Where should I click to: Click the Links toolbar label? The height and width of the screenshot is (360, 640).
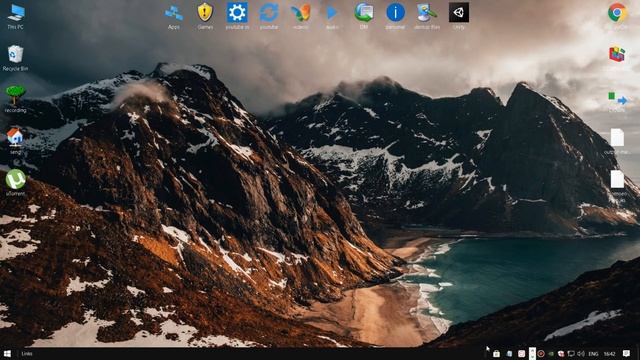[27, 354]
